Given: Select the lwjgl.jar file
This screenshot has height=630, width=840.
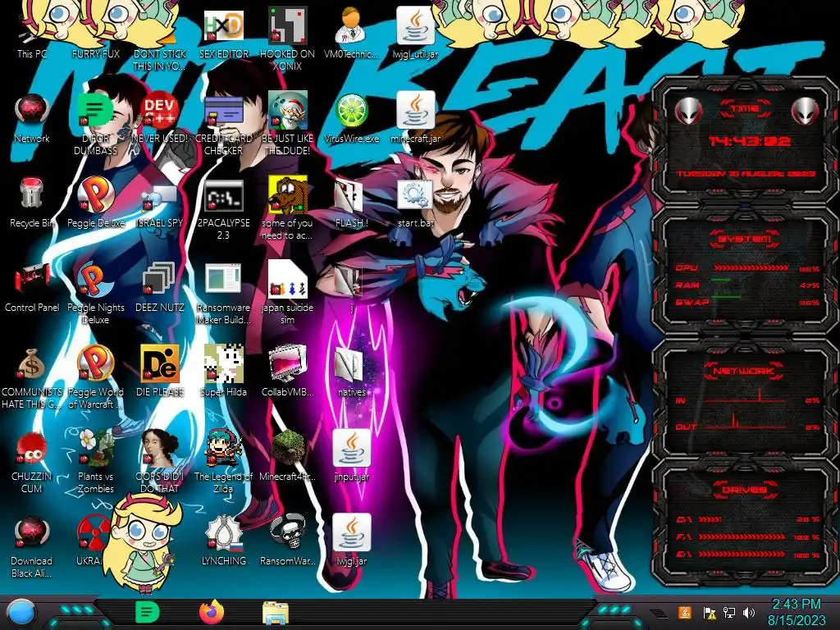Looking at the screenshot, I should [x=351, y=541].
